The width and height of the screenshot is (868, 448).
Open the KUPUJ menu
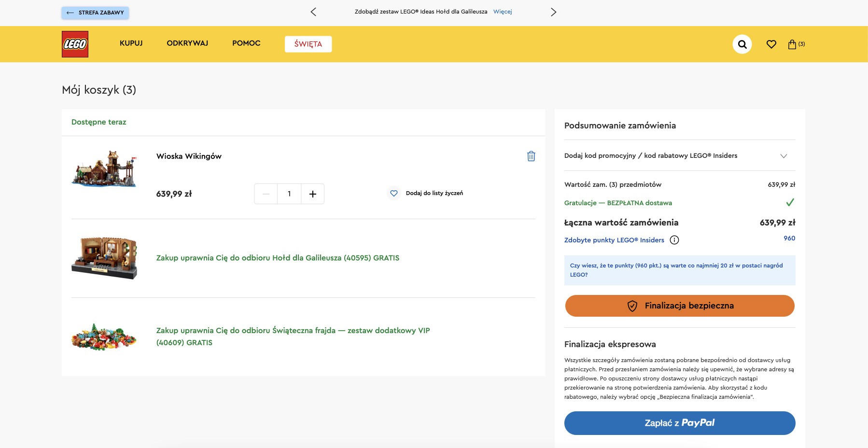pyautogui.click(x=131, y=43)
